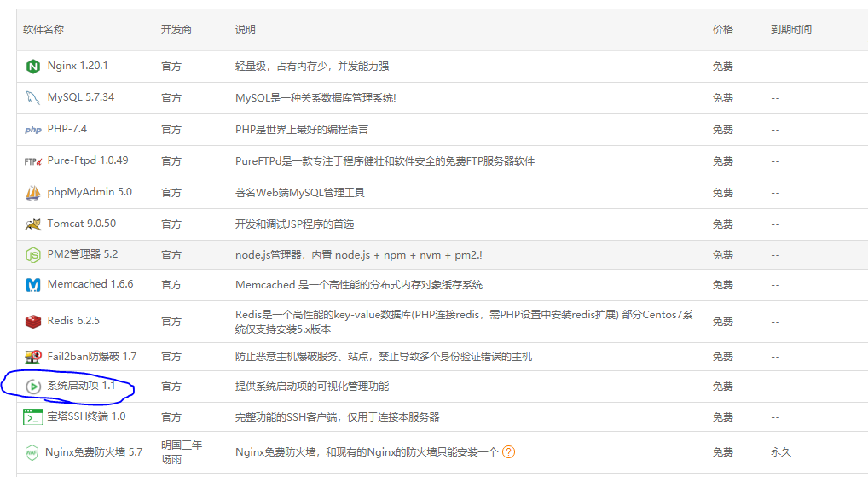This screenshot has width=868, height=477.
Task: Click the MySQL dolphin icon
Action: (x=33, y=98)
